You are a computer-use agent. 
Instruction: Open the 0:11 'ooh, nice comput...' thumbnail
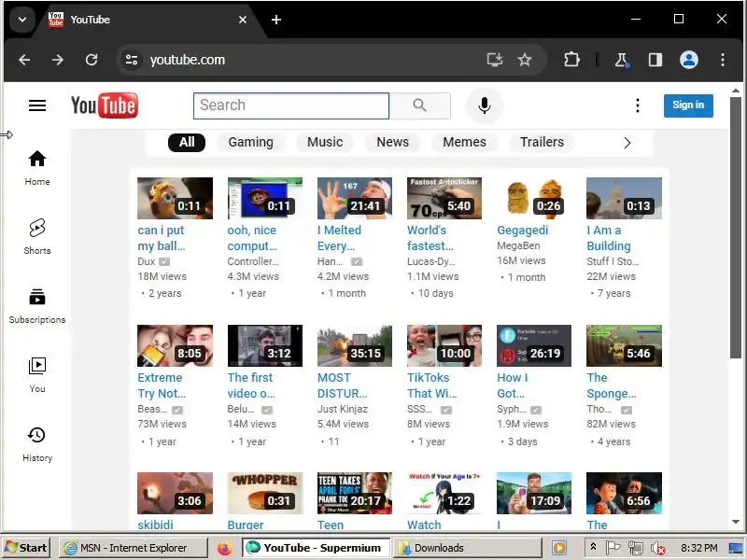tap(265, 198)
